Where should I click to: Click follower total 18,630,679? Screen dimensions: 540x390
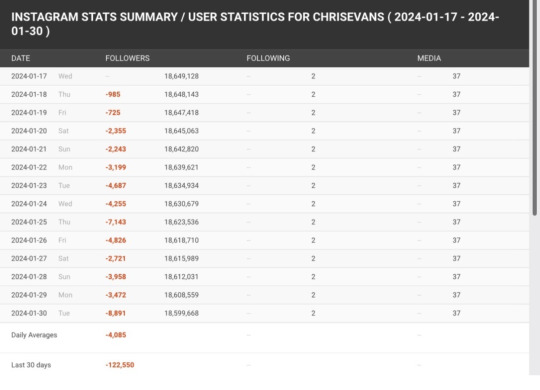[x=181, y=204]
